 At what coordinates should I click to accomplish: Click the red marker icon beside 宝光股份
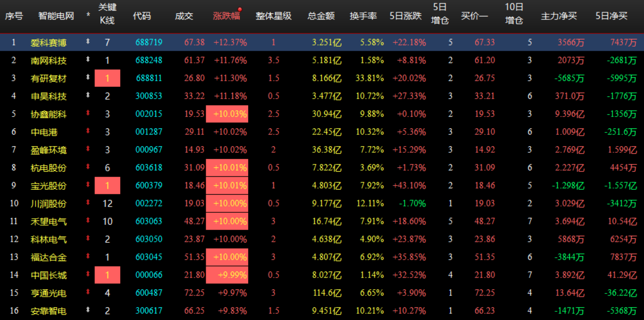[88, 185]
